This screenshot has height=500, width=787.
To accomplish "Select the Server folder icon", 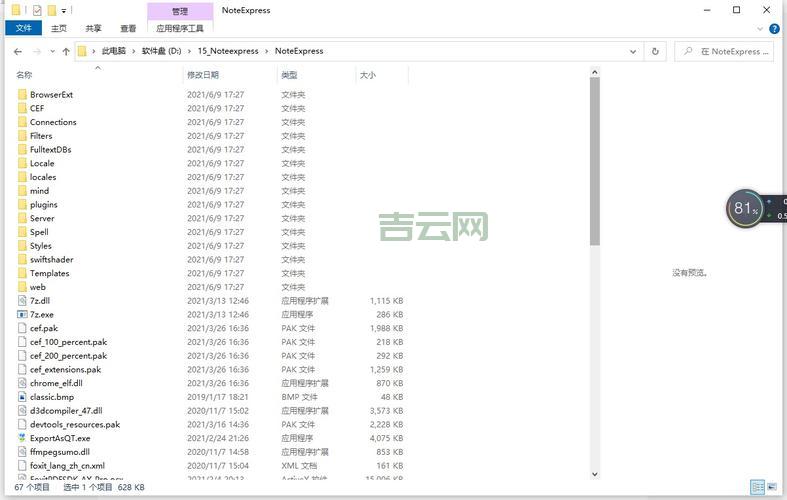I will (x=22, y=218).
